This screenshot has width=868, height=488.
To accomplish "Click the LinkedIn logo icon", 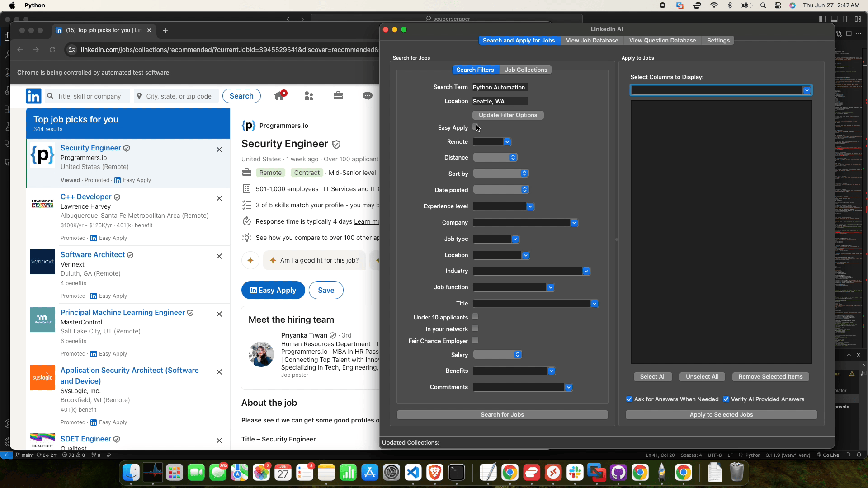I will pos(33,96).
